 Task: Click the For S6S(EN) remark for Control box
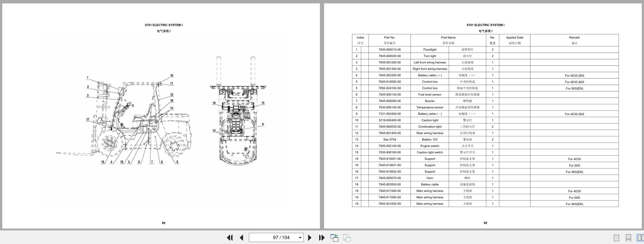click(x=574, y=88)
